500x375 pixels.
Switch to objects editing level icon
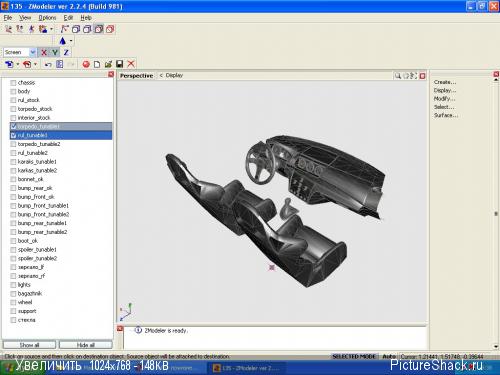coord(43,29)
